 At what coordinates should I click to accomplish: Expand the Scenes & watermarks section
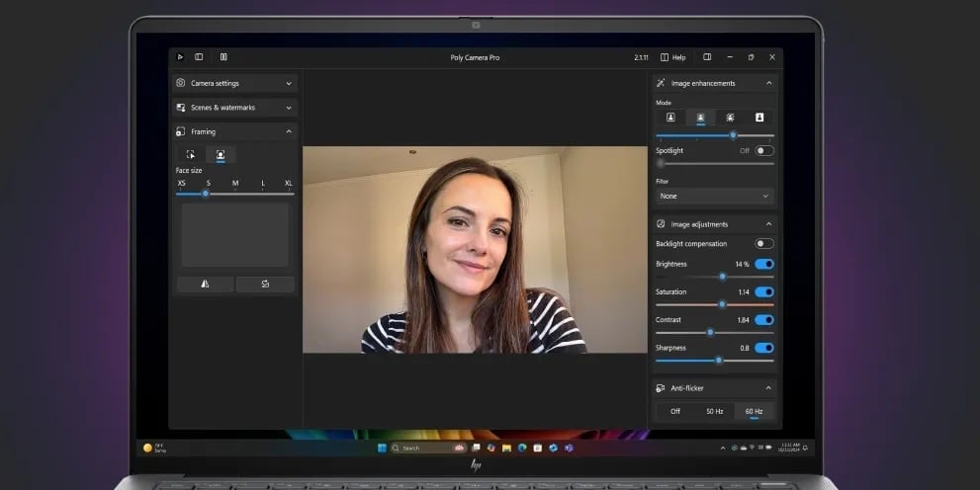point(234,108)
